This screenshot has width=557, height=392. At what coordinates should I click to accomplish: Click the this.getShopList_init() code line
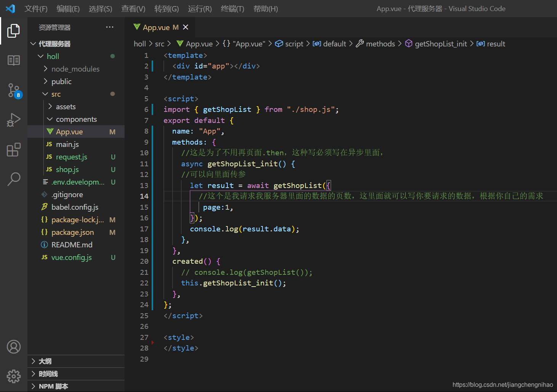pos(234,283)
